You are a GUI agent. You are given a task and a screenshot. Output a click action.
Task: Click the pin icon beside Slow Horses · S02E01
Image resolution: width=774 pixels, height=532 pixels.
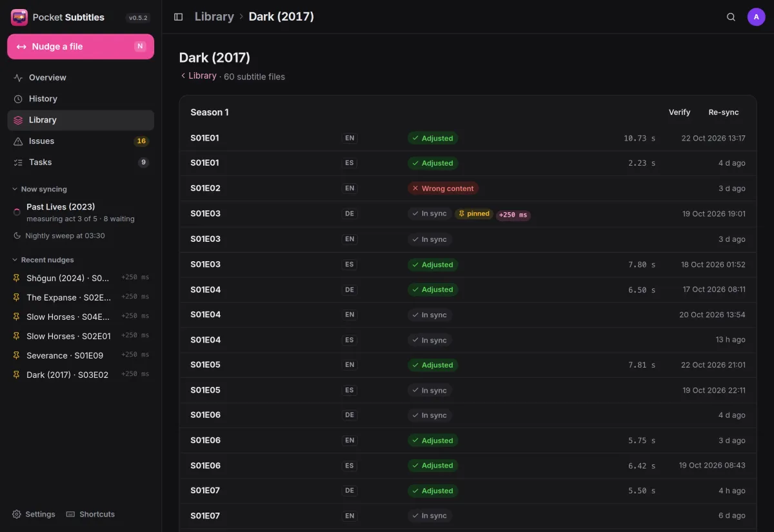coord(17,336)
